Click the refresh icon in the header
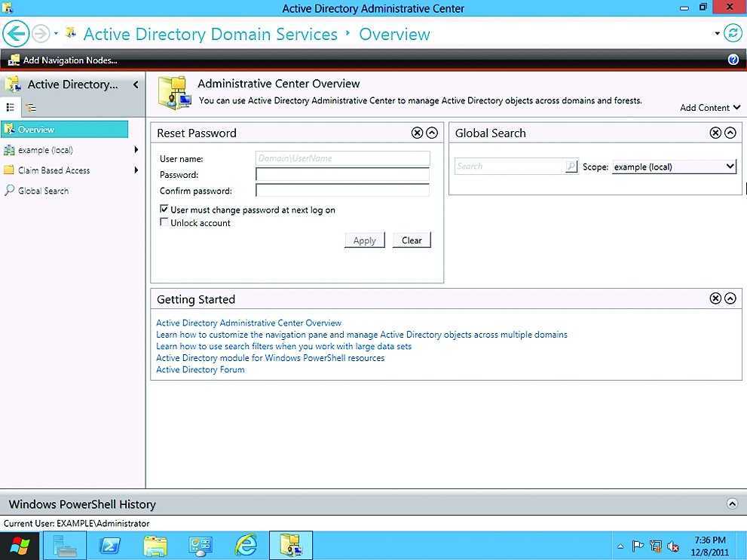 click(x=732, y=33)
